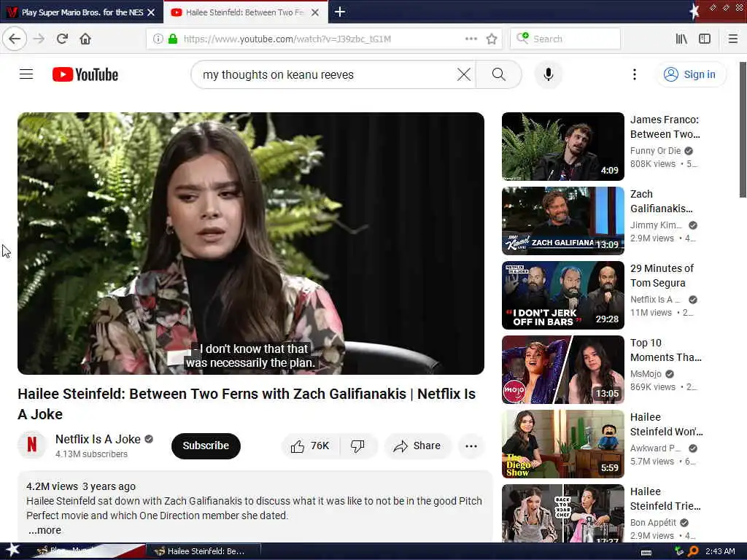Image resolution: width=747 pixels, height=560 pixels.
Task: Click Funny Or Die channel name
Action: click(656, 150)
